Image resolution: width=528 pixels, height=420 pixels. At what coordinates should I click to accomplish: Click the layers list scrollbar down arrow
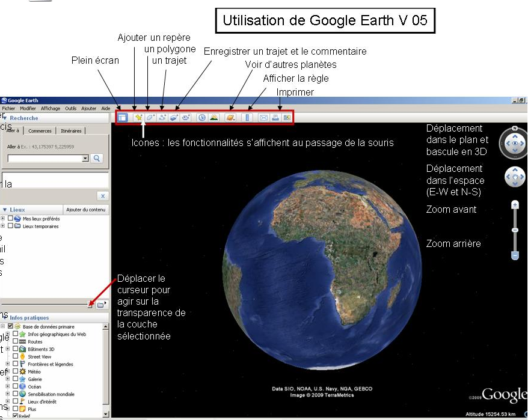point(106,414)
